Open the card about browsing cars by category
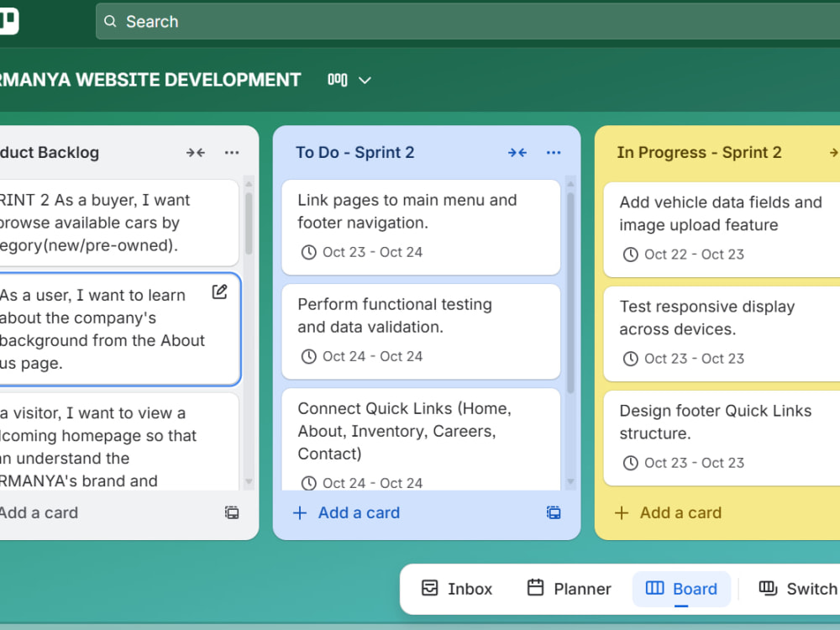840x630 pixels. tap(119, 223)
